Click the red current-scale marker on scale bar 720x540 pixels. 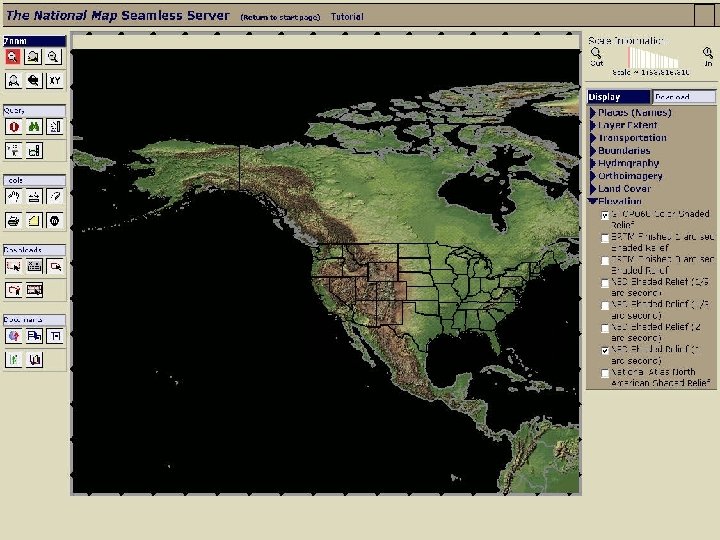coord(629,58)
